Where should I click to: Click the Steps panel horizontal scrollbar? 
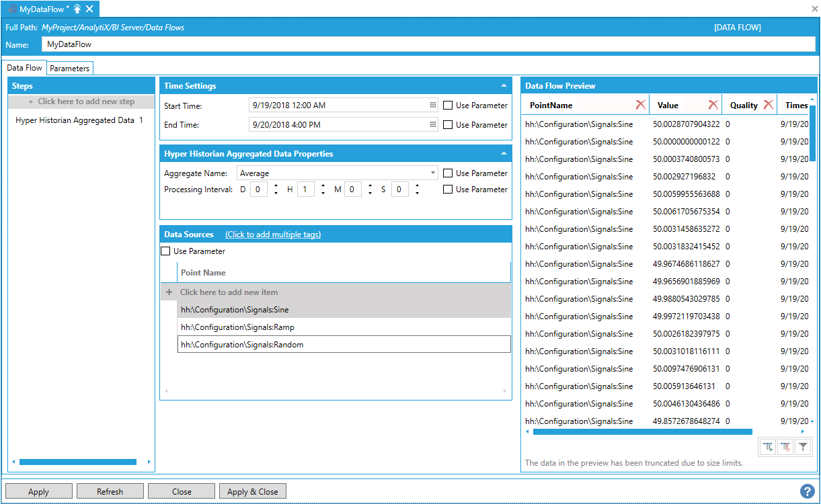(x=78, y=462)
